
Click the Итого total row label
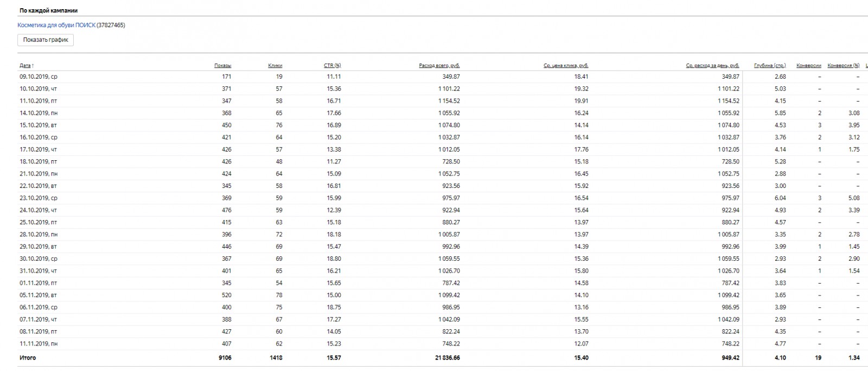[28, 358]
